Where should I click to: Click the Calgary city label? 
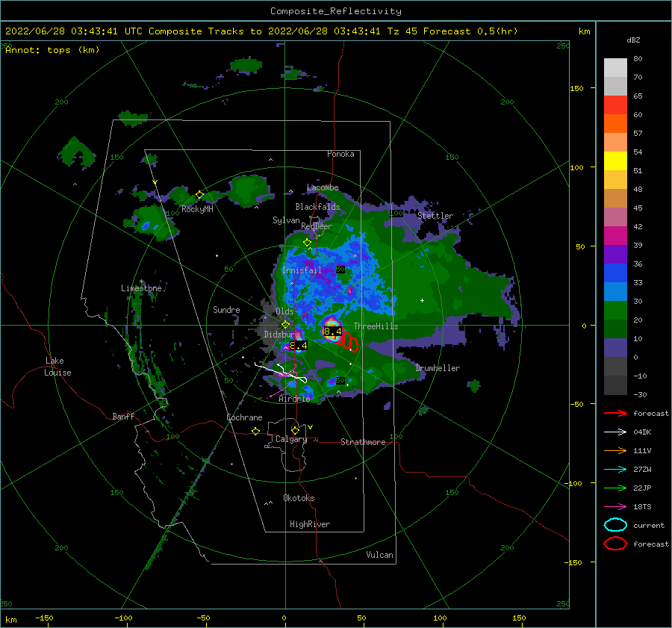point(291,439)
